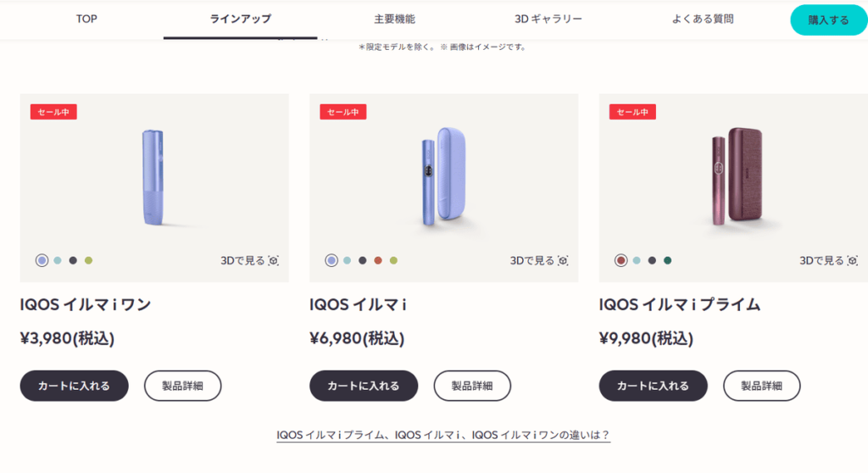This screenshot has width=868, height=473.
Task: Open 3D view icon for IQOS イルマ i ワン
Action: [x=274, y=260]
